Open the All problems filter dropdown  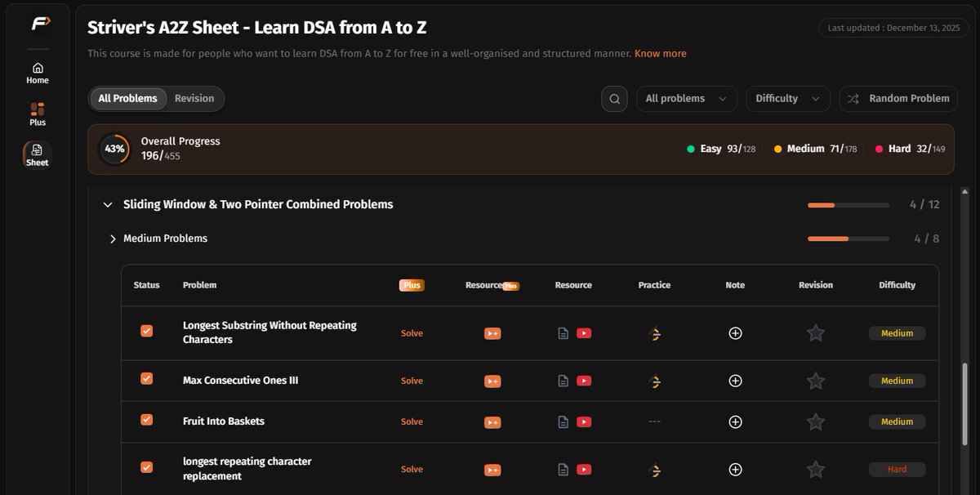tap(686, 99)
